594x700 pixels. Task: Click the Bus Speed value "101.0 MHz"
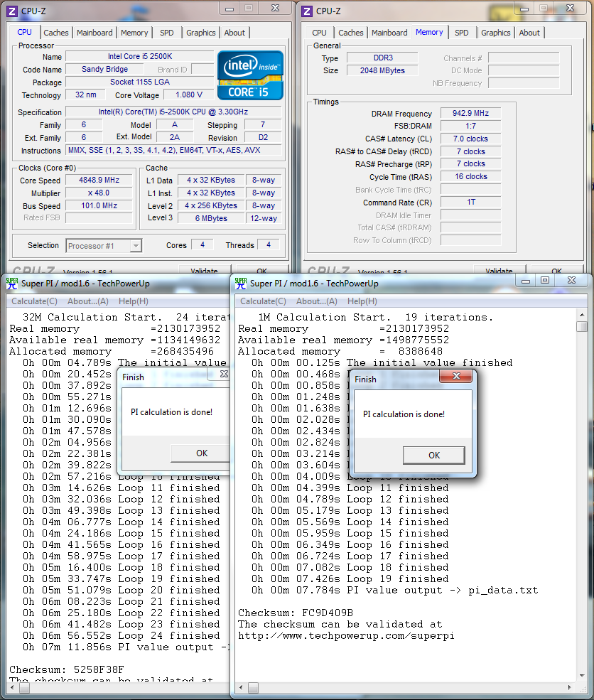(99, 205)
